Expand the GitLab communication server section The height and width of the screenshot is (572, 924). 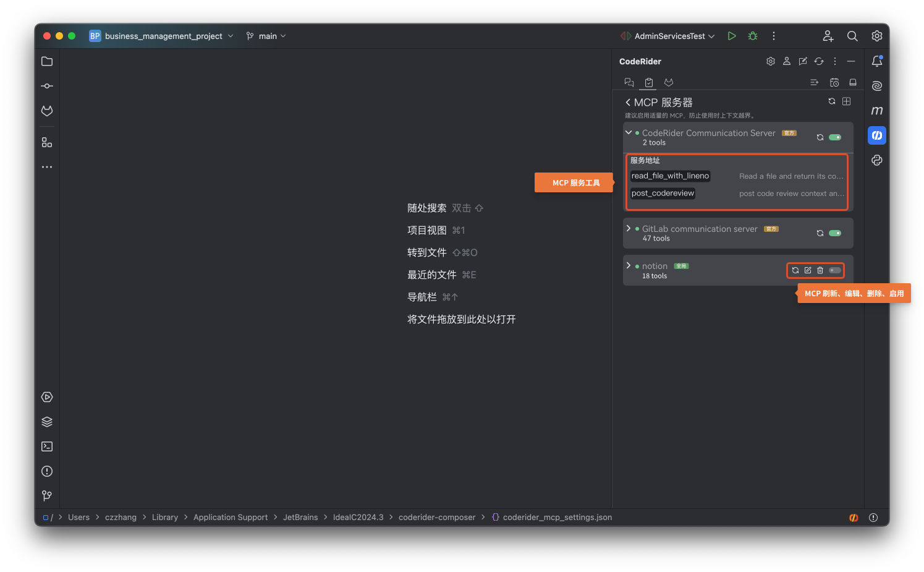click(x=629, y=228)
